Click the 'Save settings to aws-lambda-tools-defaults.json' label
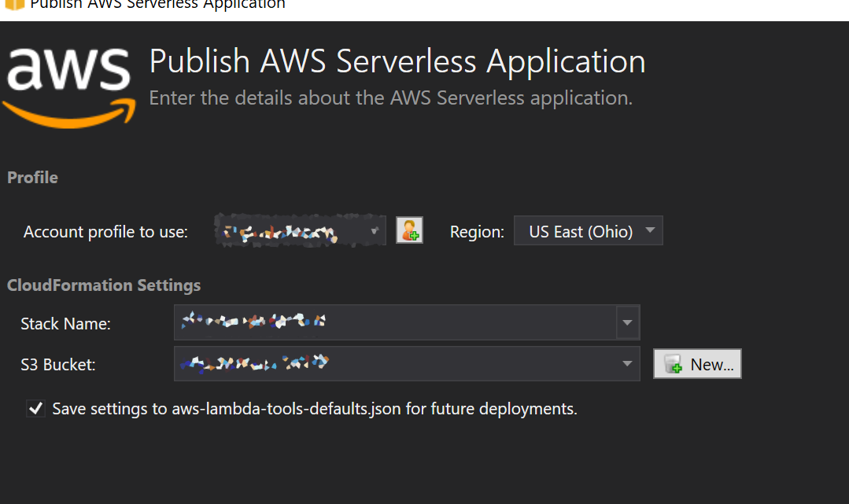The width and height of the screenshot is (849, 504). tap(315, 409)
